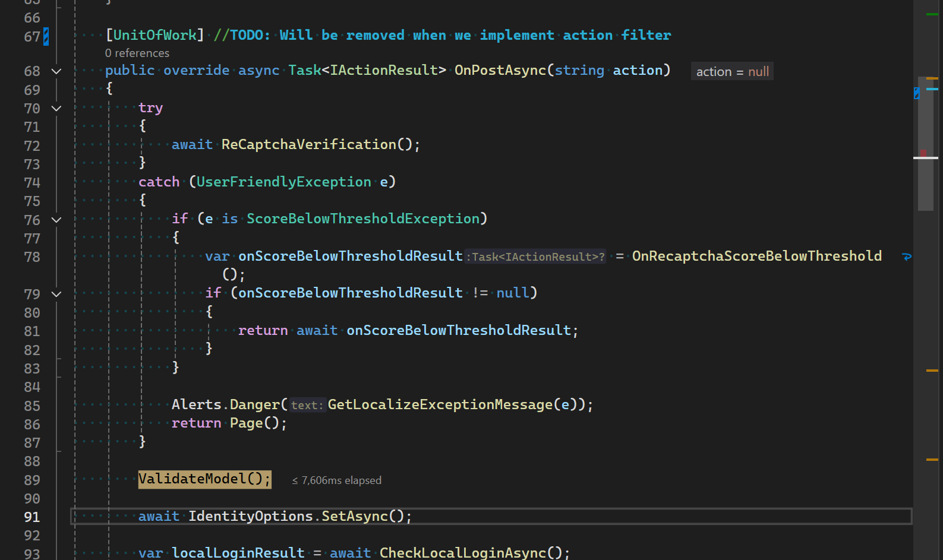Collapse the null-check if block at line 79

(56, 294)
